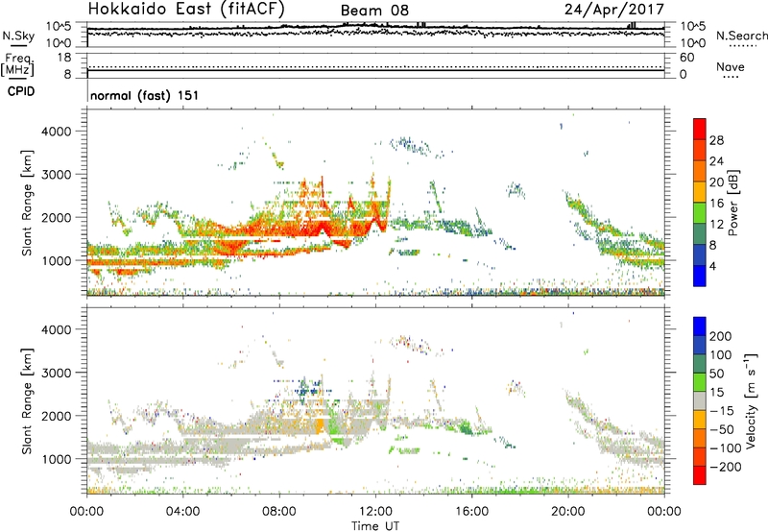Select the '28' value on power colorbar

(x=716, y=140)
